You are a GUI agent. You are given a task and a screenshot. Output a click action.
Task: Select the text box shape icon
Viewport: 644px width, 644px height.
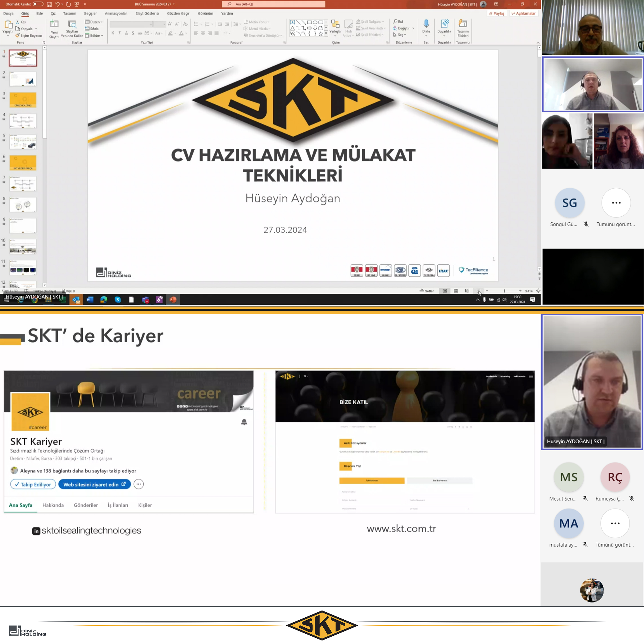(x=292, y=22)
